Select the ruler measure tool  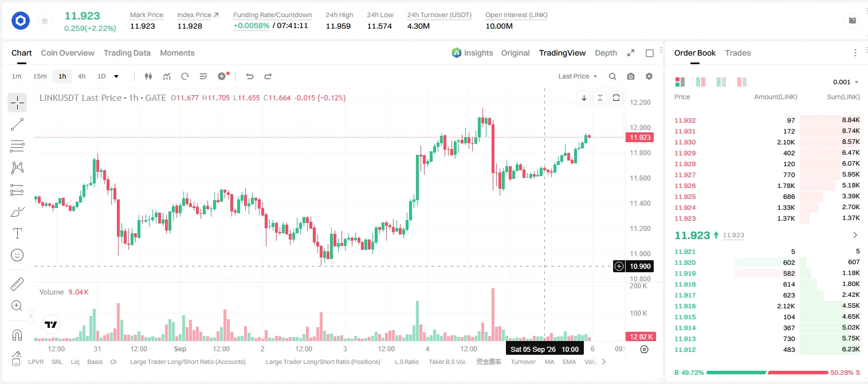[x=17, y=284]
